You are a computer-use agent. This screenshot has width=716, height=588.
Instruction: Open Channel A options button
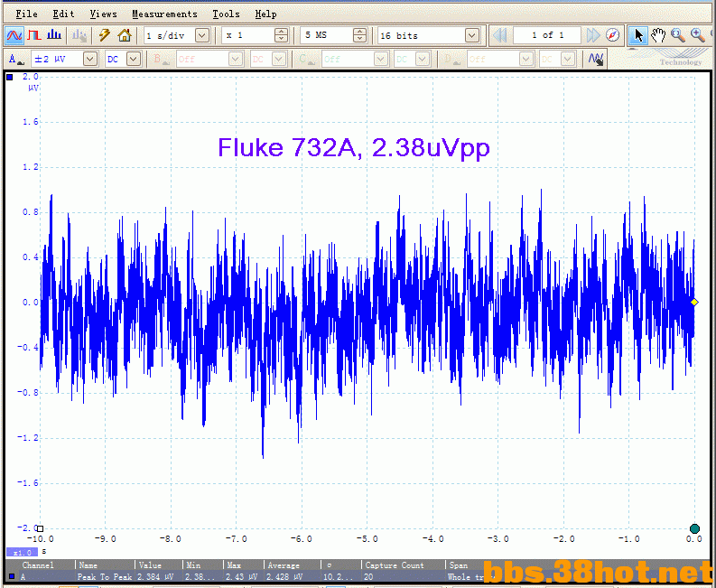16,59
